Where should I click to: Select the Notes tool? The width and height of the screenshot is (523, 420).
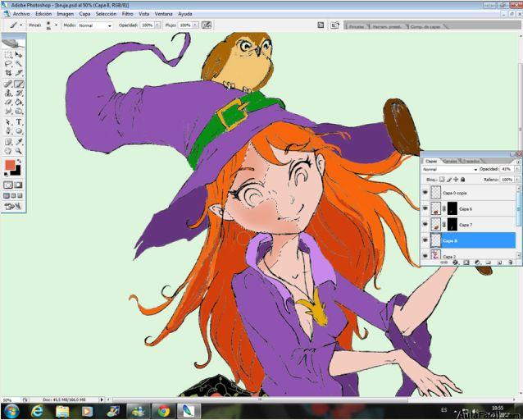coord(8,142)
